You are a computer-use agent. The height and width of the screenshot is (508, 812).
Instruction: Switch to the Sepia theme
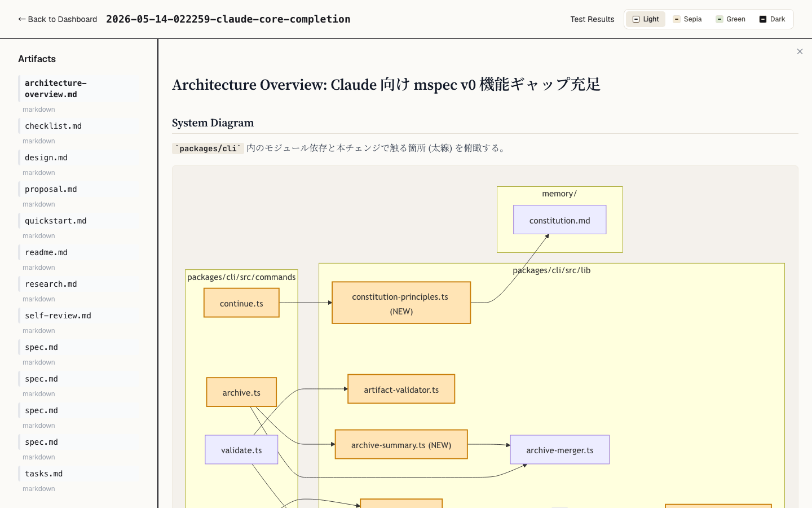687,19
